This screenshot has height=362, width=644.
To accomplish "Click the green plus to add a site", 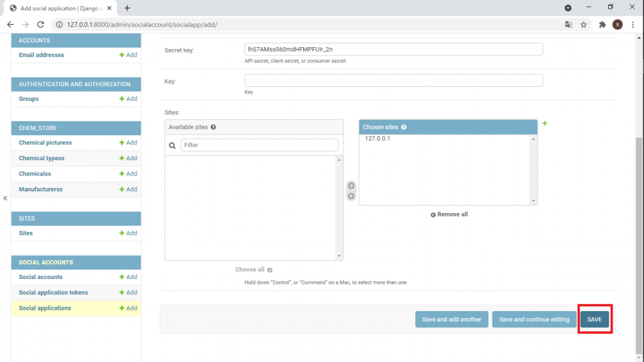I will tap(545, 123).
